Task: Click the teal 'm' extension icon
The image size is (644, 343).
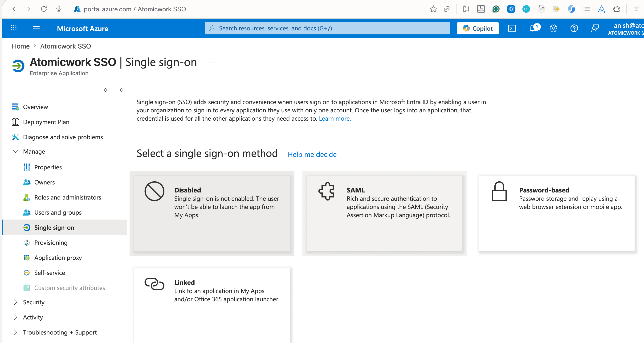Action: (x=526, y=9)
